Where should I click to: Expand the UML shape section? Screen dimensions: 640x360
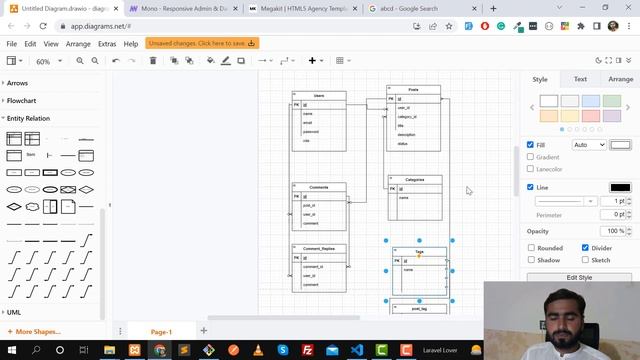[13, 312]
